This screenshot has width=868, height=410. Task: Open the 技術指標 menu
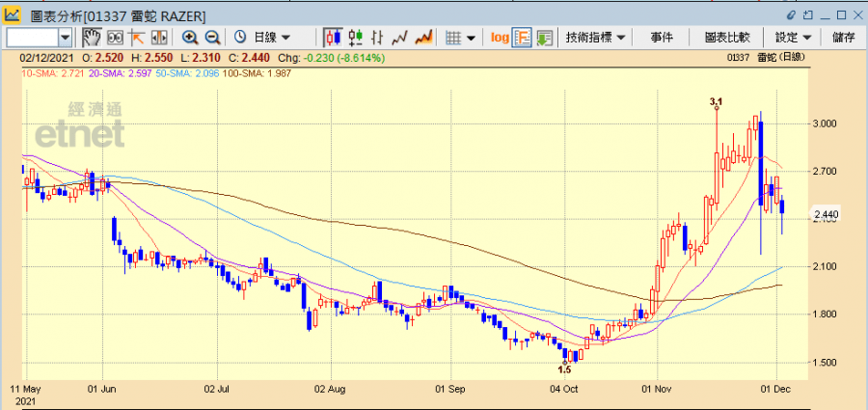pos(595,38)
